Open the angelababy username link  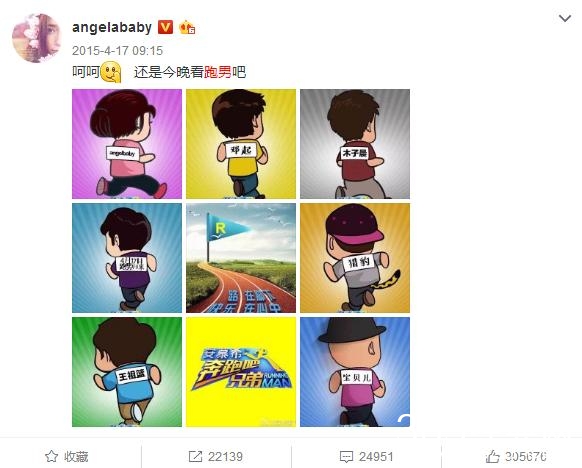tap(112, 27)
